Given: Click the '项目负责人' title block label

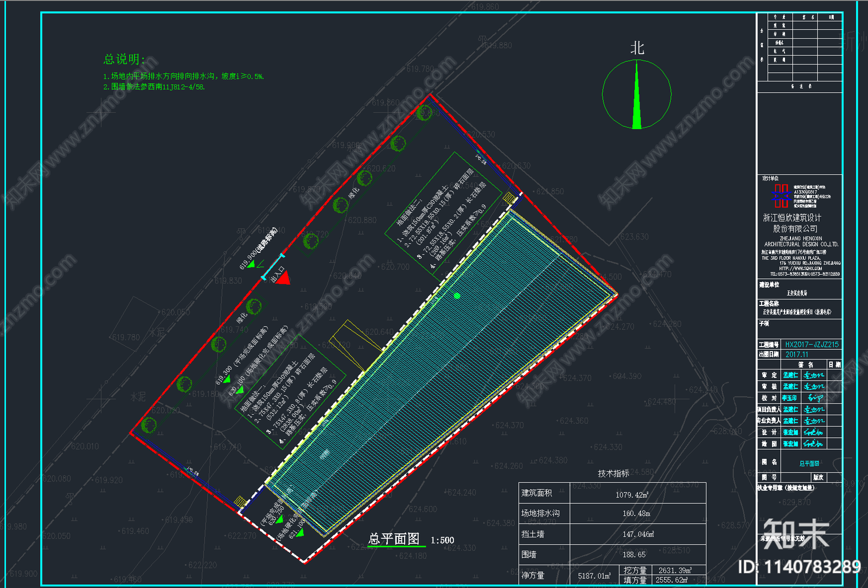Looking at the screenshot, I should click(769, 410).
